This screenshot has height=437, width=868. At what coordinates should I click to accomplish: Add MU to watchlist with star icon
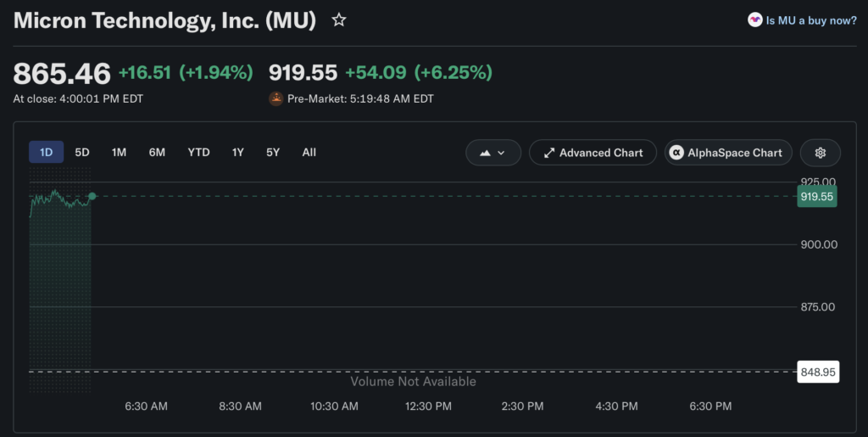[339, 20]
